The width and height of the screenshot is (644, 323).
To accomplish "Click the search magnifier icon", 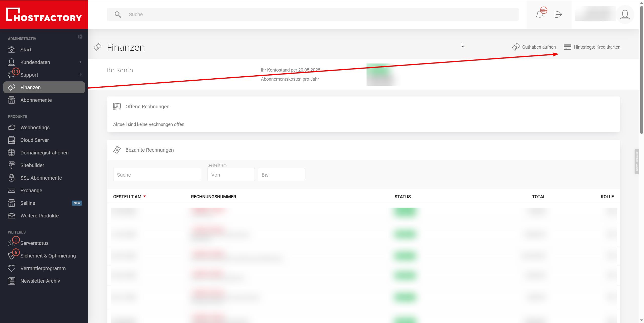I will coord(118,14).
